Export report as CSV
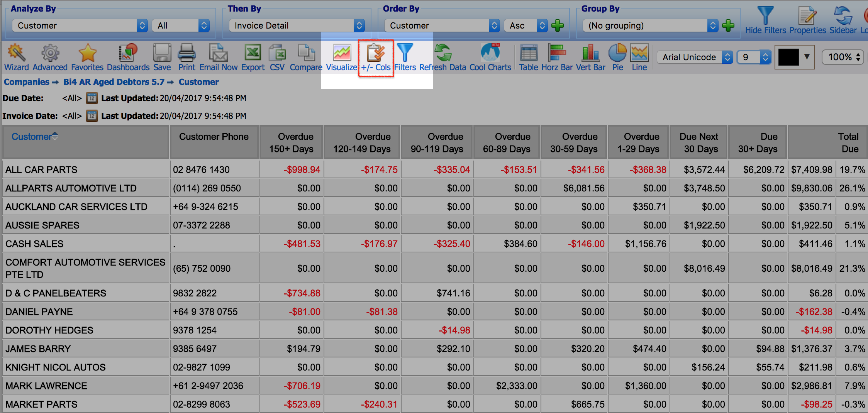 coord(277,58)
